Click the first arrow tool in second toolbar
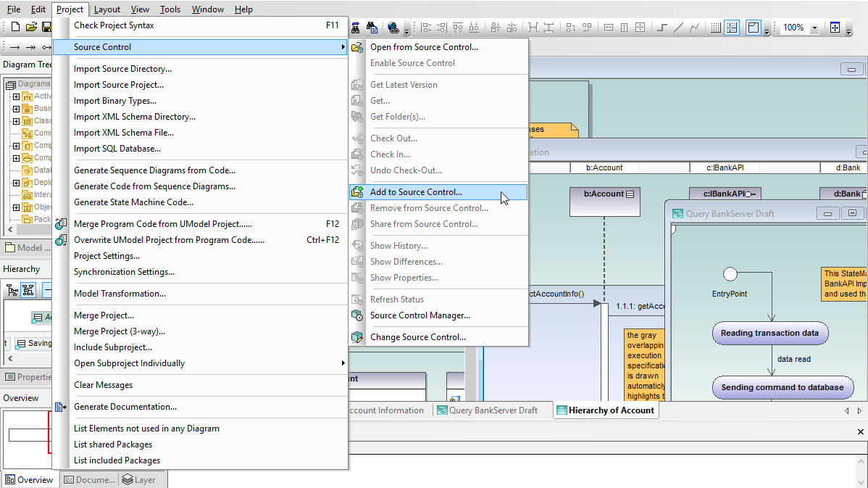This screenshot has width=868, height=488. (15, 47)
